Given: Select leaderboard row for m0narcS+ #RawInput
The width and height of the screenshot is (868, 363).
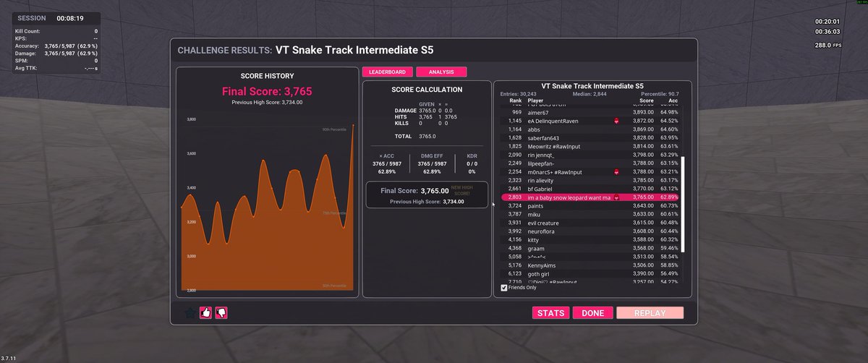Looking at the screenshot, I should point(590,172).
